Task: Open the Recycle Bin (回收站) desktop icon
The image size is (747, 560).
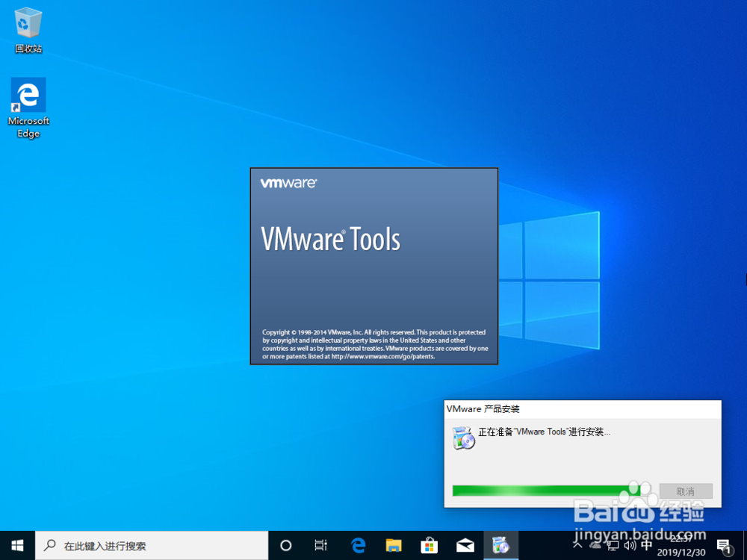Action: pyautogui.click(x=28, y=30)
